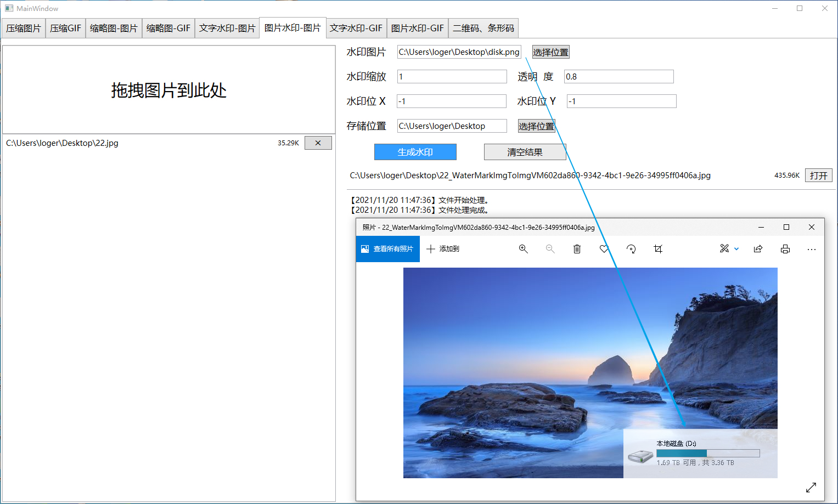The height and width of the screenshot is (504, 838).
Task: Click the 清空结果 button
Action: tap(525, 152)
